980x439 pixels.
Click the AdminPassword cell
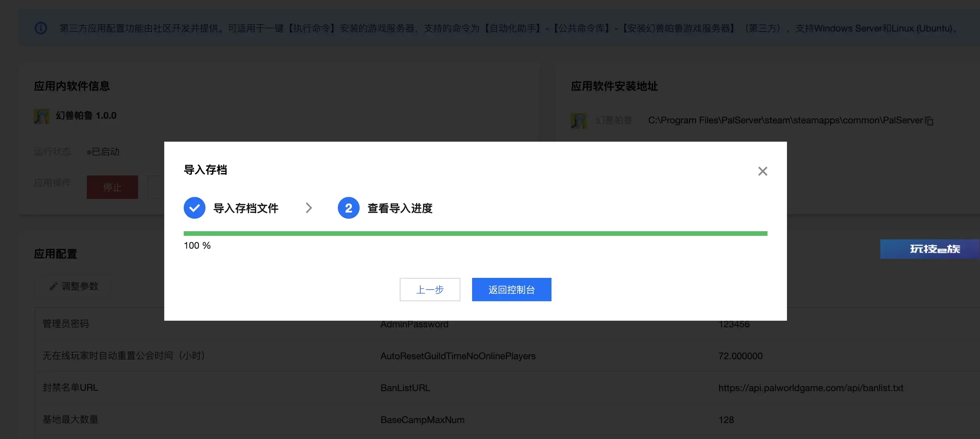coord(414,324)
